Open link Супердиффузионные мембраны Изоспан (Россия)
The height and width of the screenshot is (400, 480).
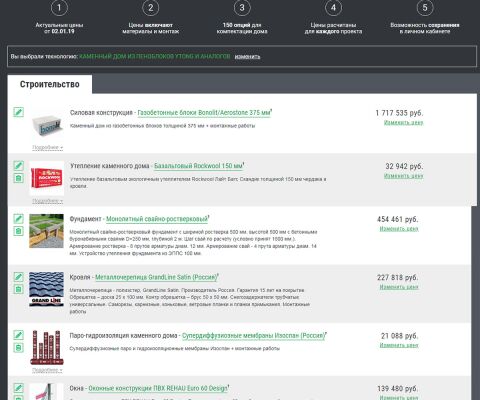pos(253,336)
